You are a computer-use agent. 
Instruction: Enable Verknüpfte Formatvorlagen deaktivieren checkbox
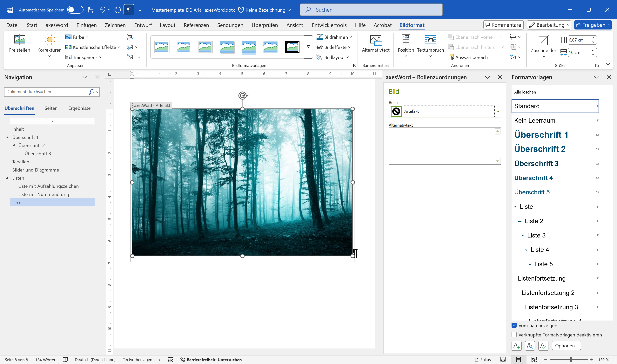(x=514, y=335)
